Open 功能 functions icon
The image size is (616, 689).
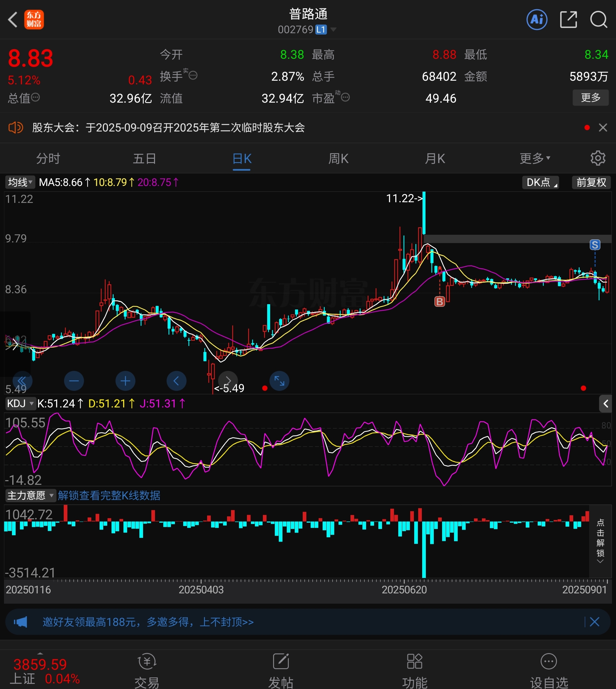click(415, 670)
